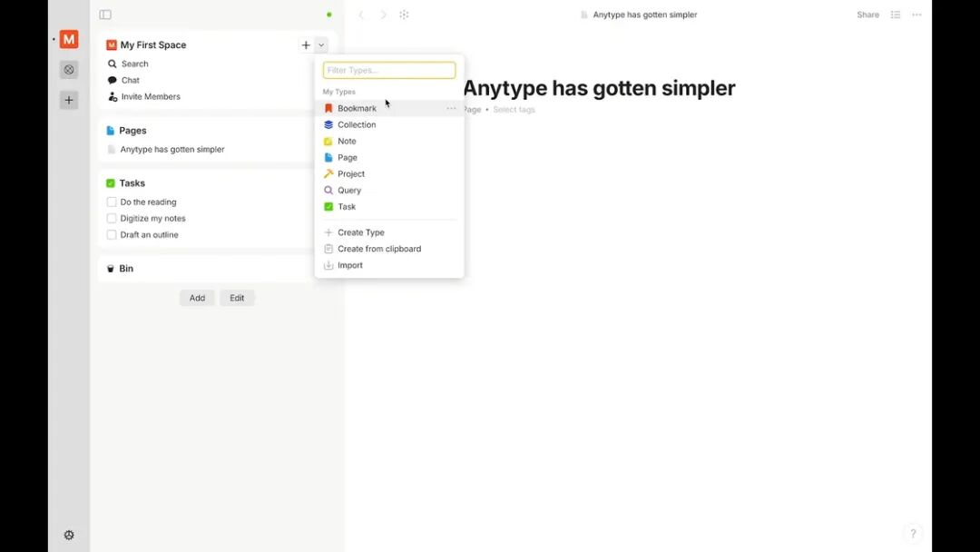
Task: Click the help question mark button
Action: [x=913, y=533]
